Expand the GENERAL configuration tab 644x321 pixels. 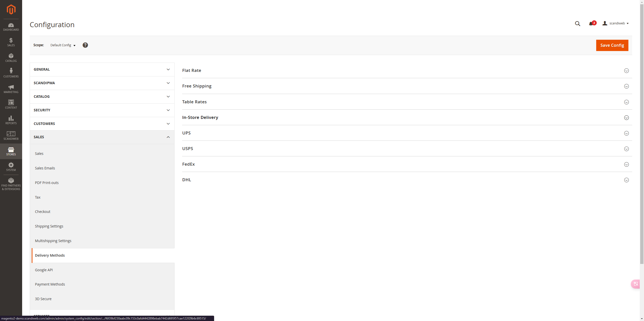pyautogui.click(x=102, y=69)
